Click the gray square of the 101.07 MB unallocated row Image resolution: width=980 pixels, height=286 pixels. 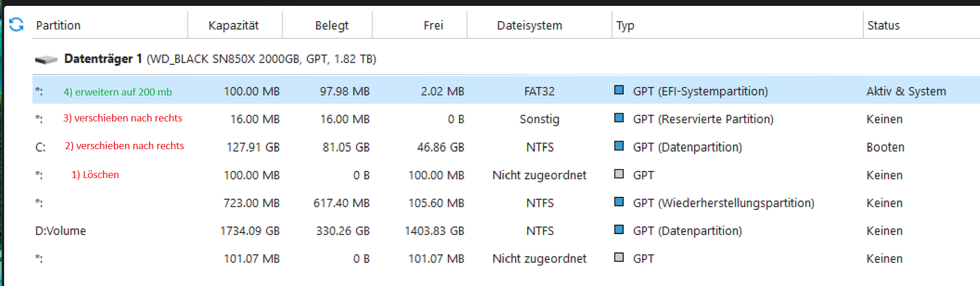[619, 257]
